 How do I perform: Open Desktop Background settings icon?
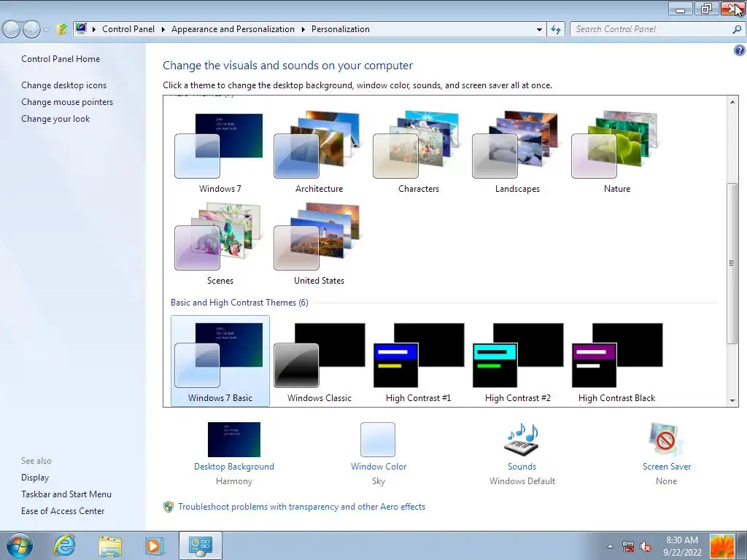point(234,440)
